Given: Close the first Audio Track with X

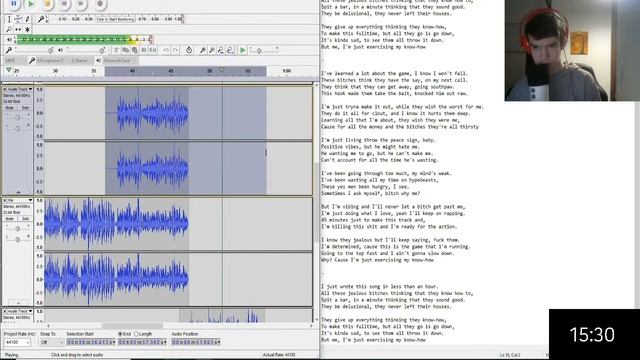Looking at the screenshot, I should tap(5, 89).
